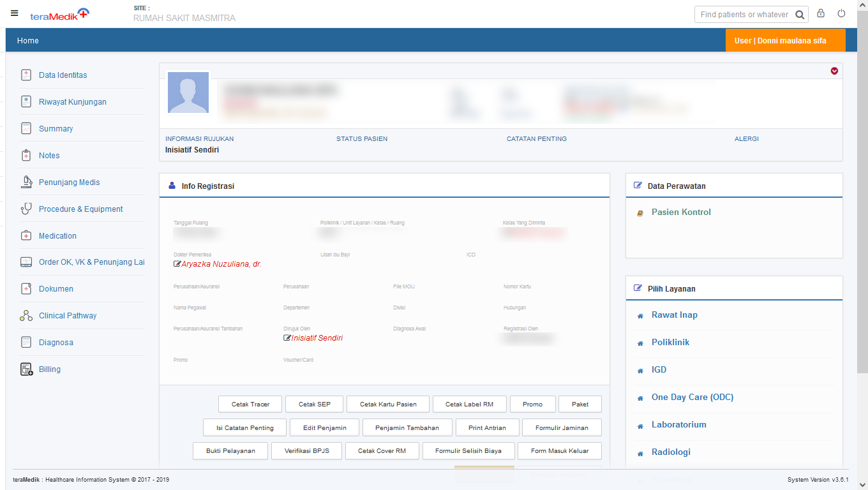Click Inisiatif Sendiri under Dirujuk Oleh
The image size is (868, 490).
317,338
